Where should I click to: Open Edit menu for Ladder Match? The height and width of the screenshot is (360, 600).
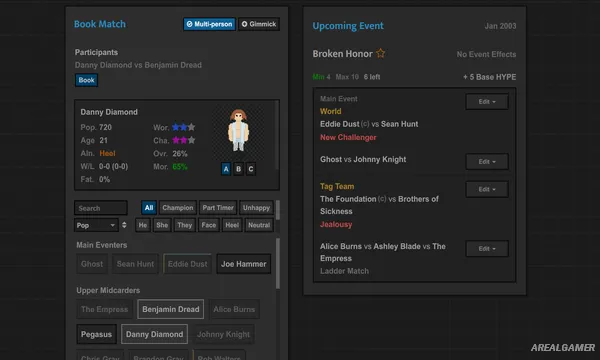point(487,249)
